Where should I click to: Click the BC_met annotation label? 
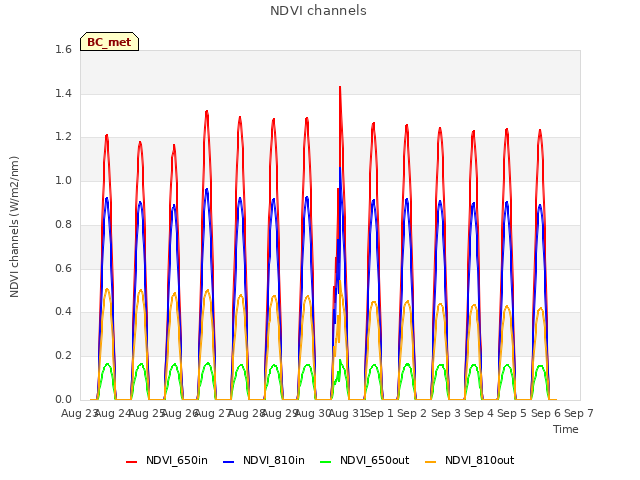[109, 42]
